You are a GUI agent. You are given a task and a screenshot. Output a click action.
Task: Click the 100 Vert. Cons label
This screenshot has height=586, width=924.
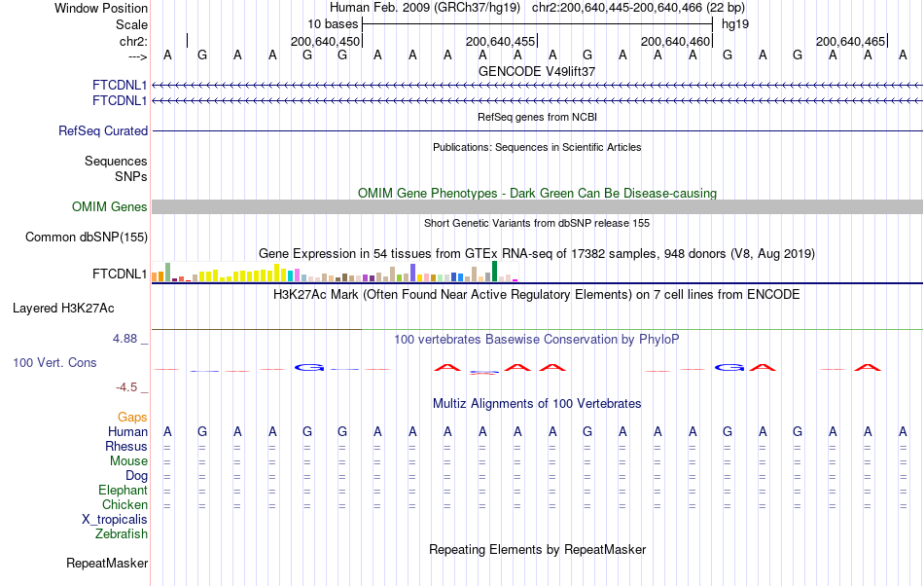54,362
